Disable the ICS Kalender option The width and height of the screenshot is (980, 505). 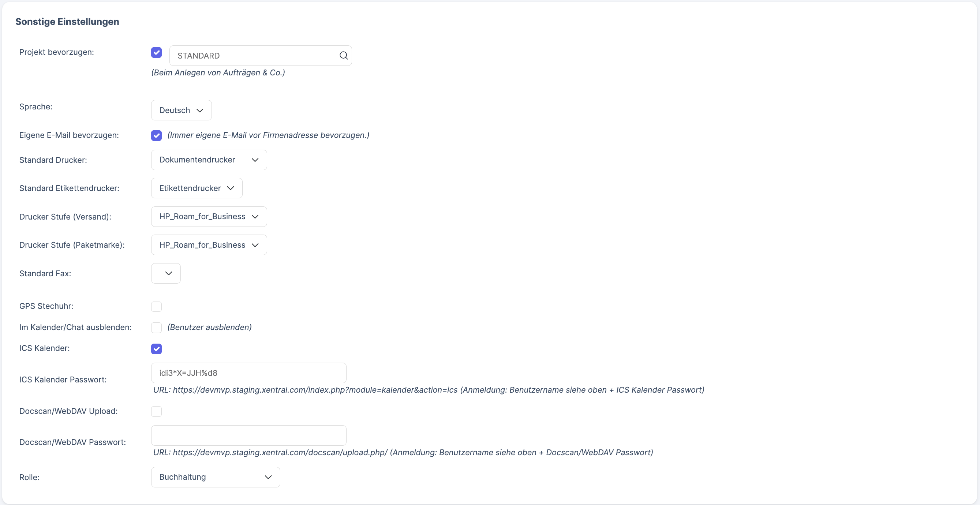click(156, 349)
